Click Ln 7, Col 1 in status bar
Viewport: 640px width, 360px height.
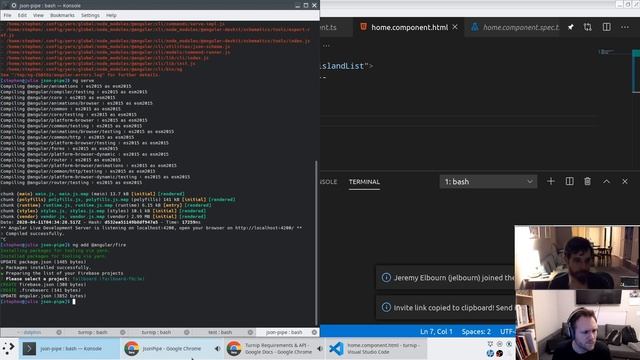(436, 332)
